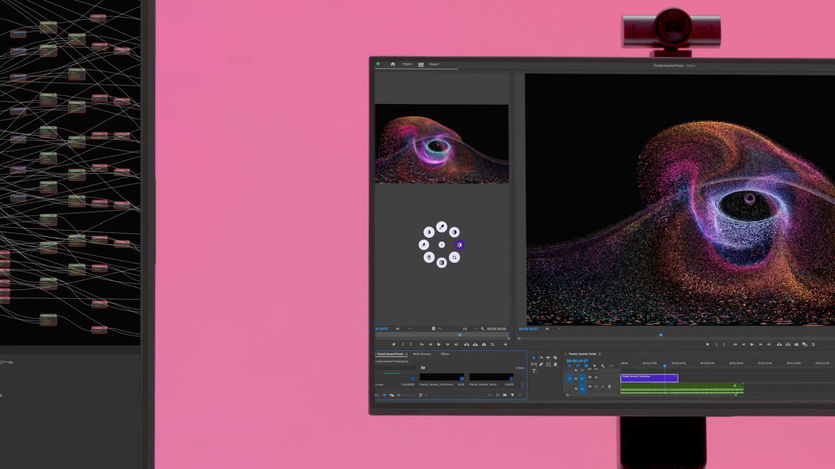
Task: Click the program monitor scrubber playhead
Action: click(661, 335)
